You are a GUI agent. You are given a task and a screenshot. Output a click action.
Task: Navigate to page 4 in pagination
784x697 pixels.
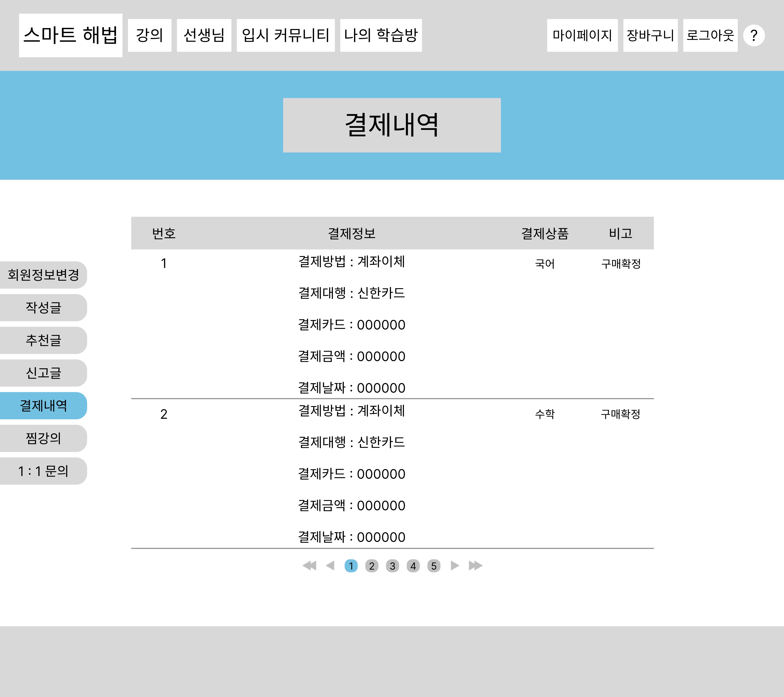click(413, 566)
